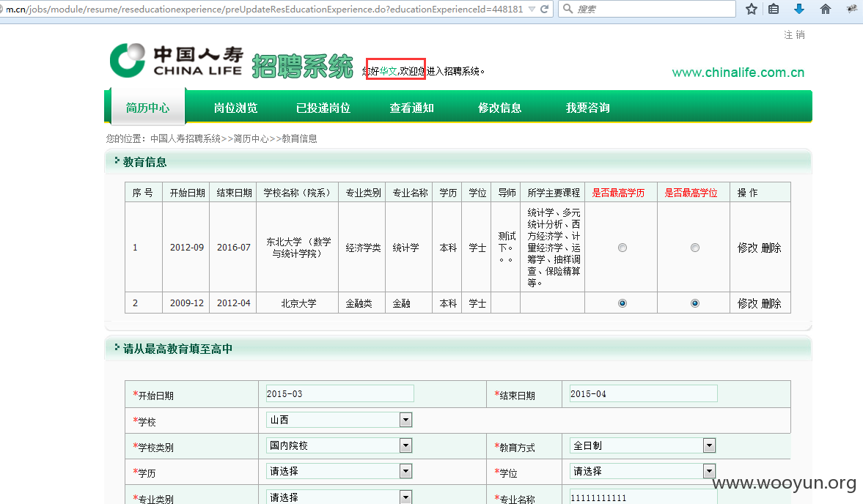The image size is (863, 504).
Task: Open 岗位浏览 menu item
Action: (235, 108)
